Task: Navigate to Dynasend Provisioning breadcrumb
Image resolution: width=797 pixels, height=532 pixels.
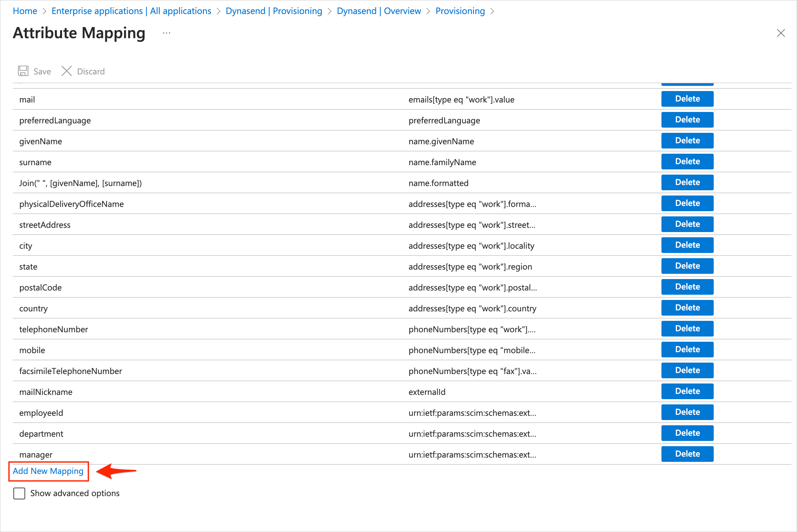Action: point(274,11)
